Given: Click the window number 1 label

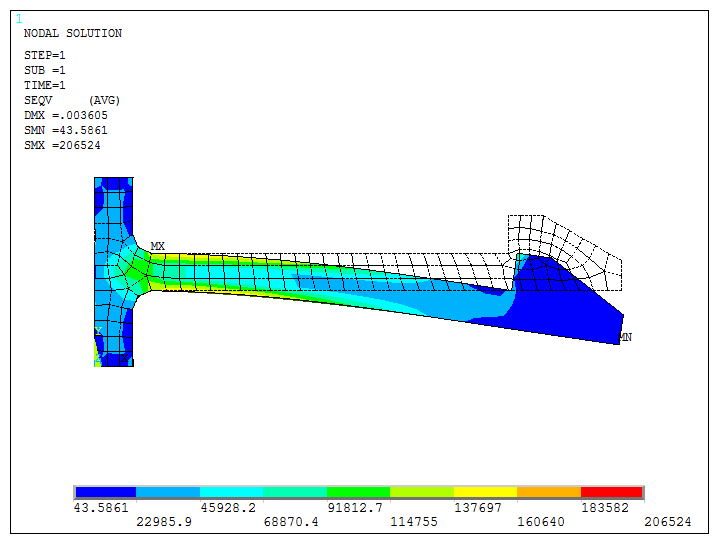Looking at the screenshot, I should (19, 19).
